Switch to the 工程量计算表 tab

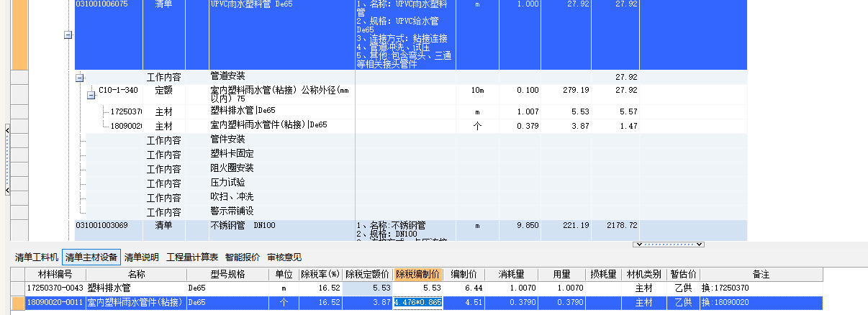pos(192,257)
